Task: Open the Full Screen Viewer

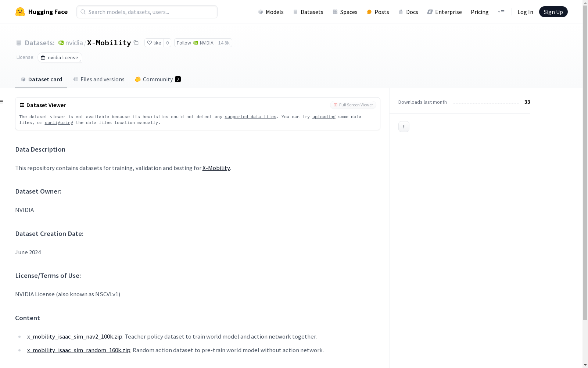Action: coord(353,105)
